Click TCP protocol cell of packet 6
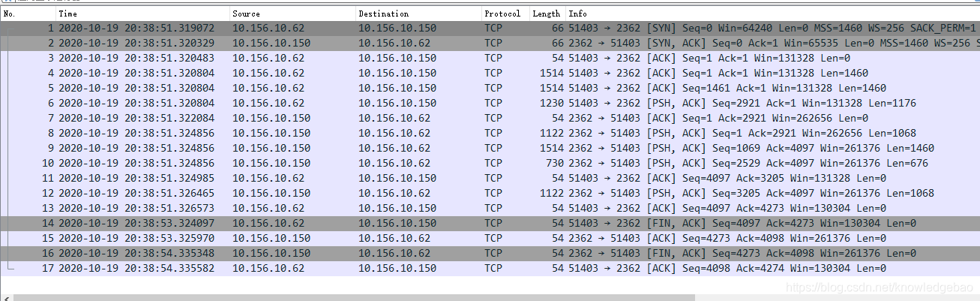Image resolution: width=980 pixels, height=301 pixels. pyautogui.click(x=493, y=103)
